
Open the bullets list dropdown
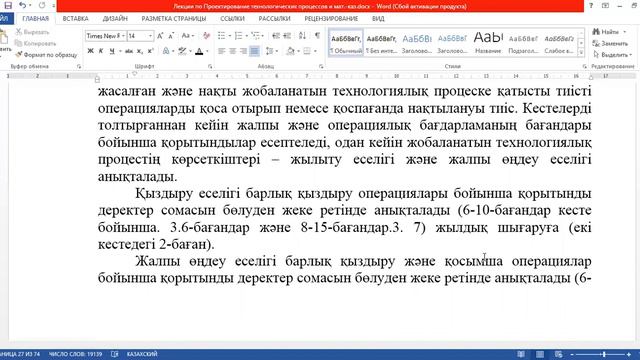coord(229,36)
